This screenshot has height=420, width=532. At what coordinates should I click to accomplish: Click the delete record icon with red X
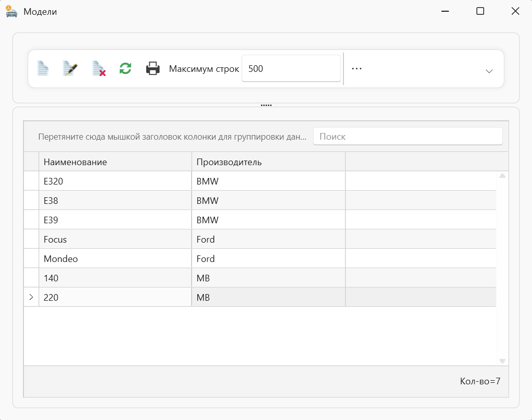tap(99, 68)
